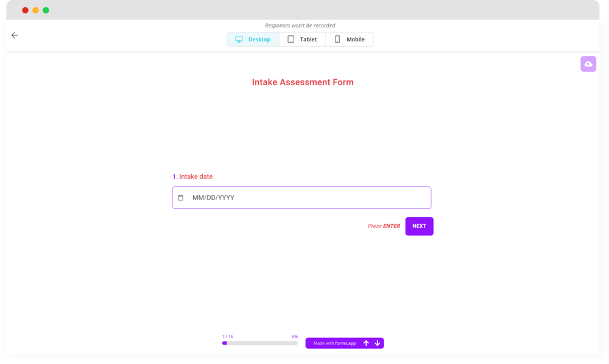609x364 pixels.
Task: Click the down arrow to next question
Action: click(377, 343)
